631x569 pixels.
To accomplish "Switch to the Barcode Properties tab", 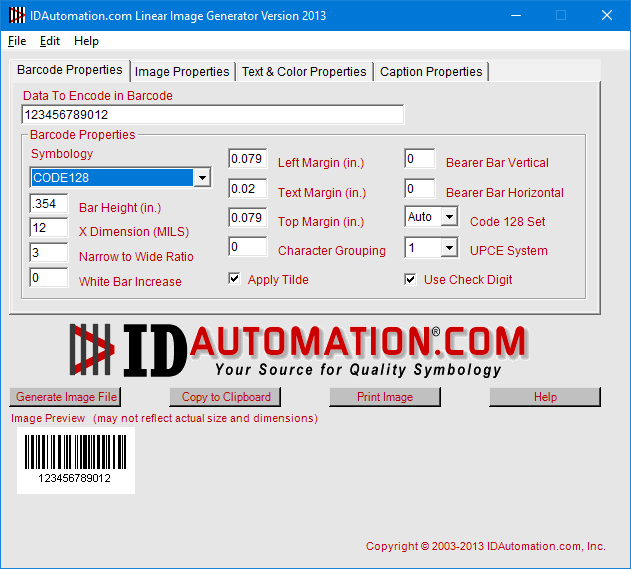I will (x=70, y=70).
